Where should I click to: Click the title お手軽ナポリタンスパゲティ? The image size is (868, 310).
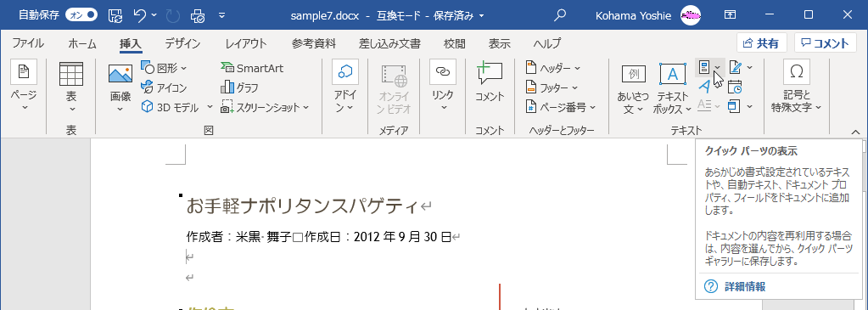tap(302, 206)
